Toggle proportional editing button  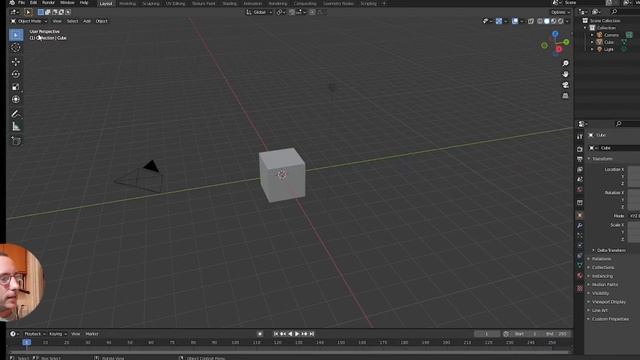(312, 12)
